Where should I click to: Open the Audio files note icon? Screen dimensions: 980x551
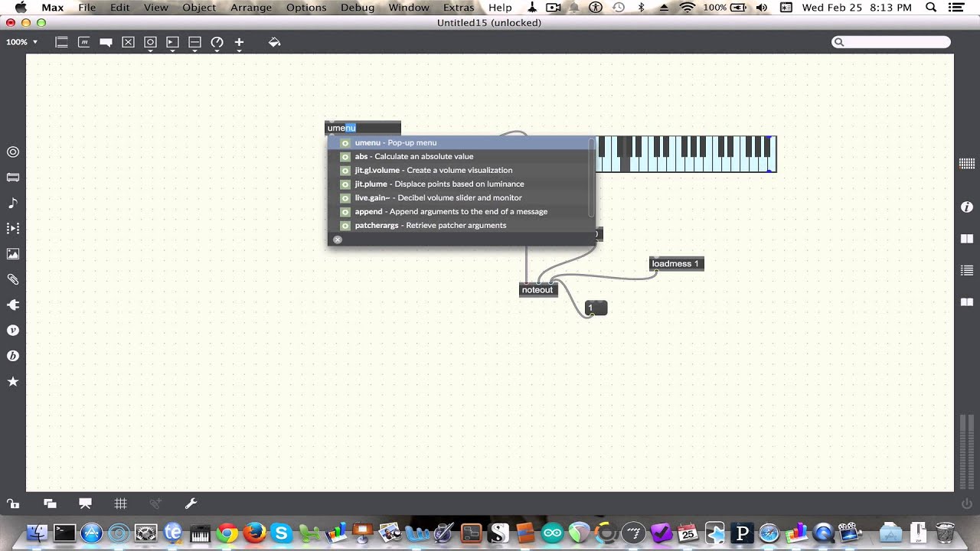pyautogui.click(x=13, y=203)
